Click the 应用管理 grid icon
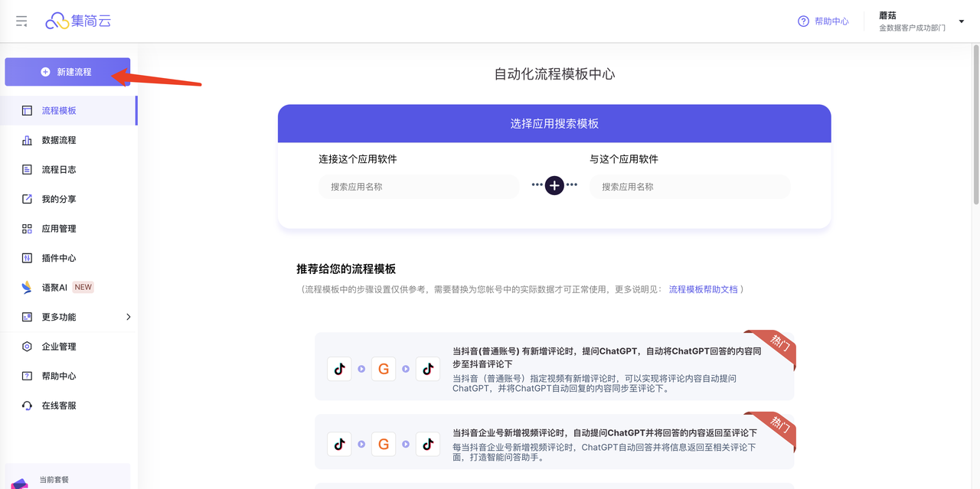980x489 pixels. pyautogui.click(x=27, y=229)
